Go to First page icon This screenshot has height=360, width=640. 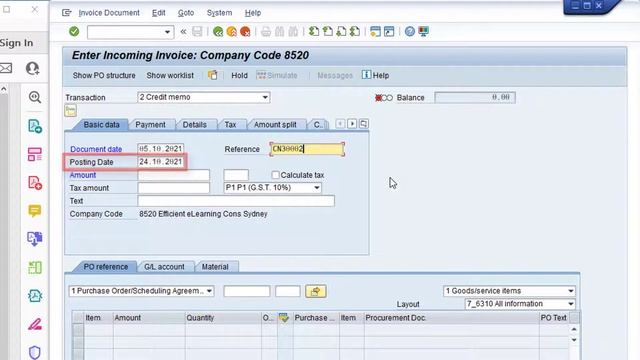313,31
